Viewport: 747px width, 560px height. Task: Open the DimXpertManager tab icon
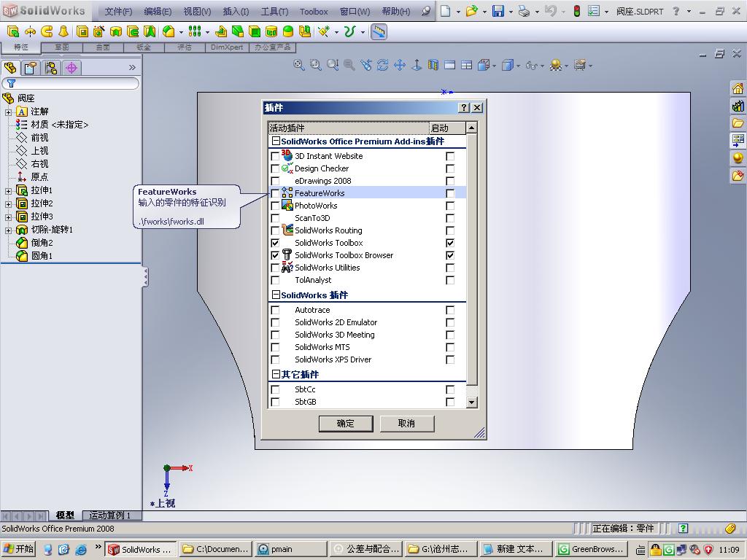[71, 68]
